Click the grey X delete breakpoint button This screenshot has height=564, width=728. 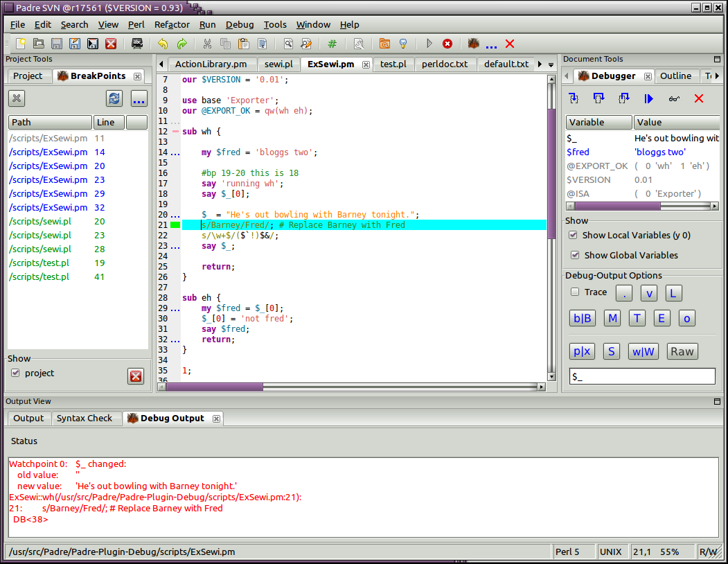point(17,98)
